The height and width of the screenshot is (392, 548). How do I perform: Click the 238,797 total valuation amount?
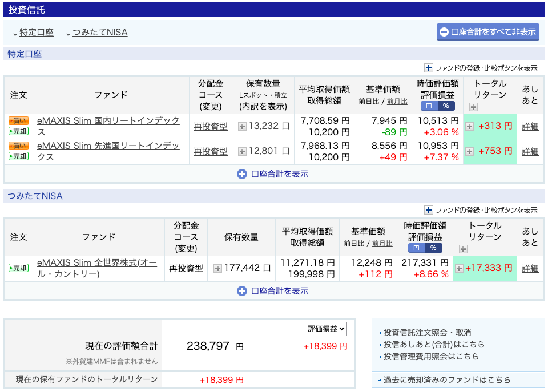208,346
